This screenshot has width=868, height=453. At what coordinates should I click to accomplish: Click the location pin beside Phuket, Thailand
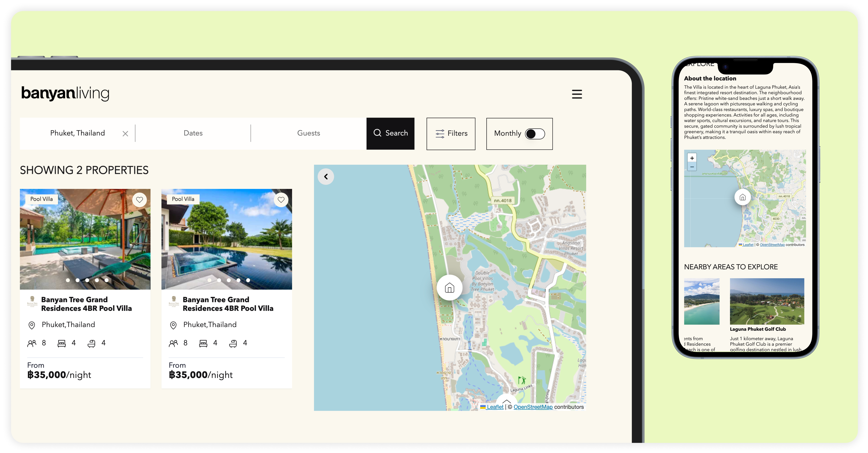tap(32, 325)
